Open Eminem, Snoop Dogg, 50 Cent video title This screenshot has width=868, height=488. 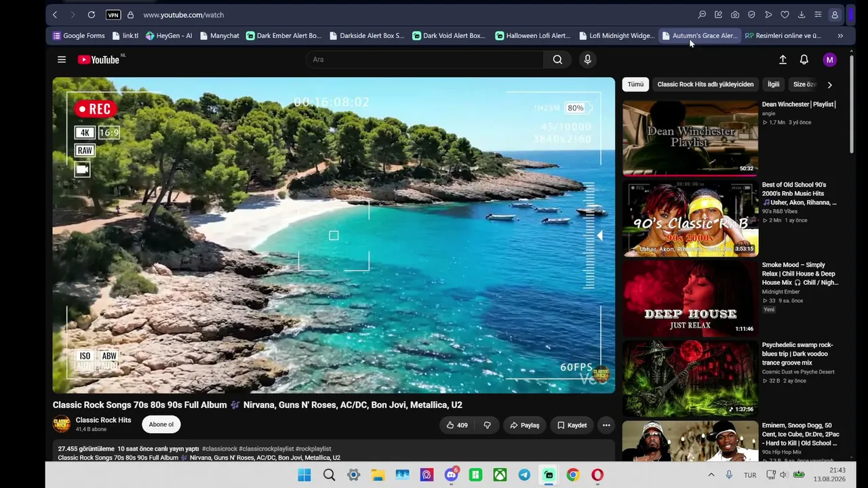801,434
